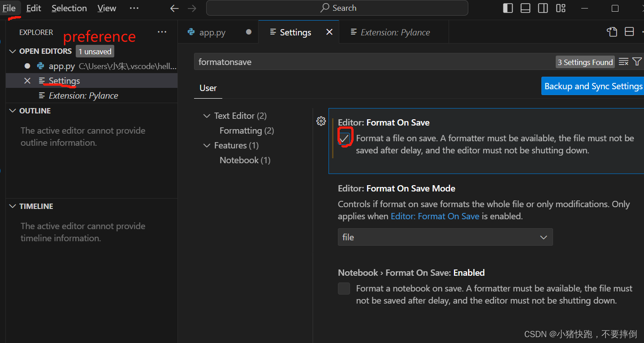
Task: Collapse the OUTLINE section
Action: point(13,111)
